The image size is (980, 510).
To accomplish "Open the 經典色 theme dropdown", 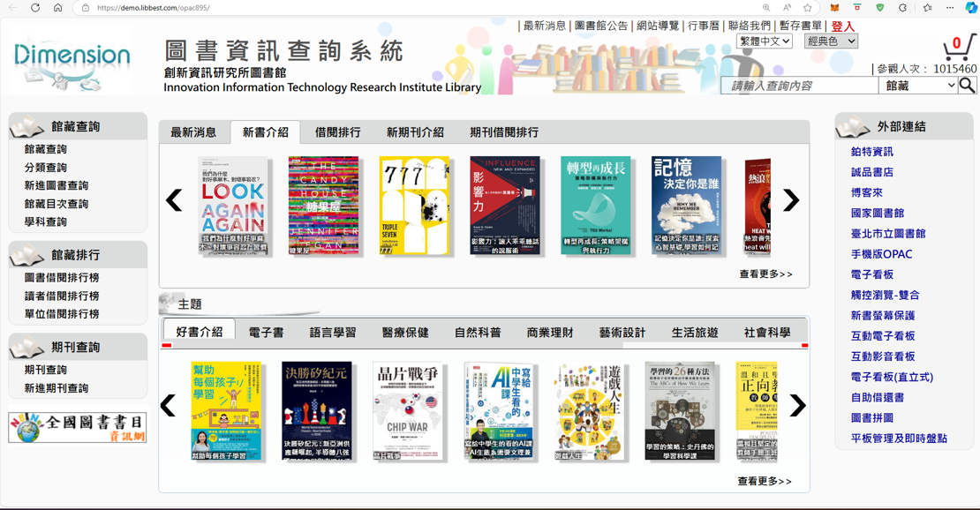I will 830,41.
